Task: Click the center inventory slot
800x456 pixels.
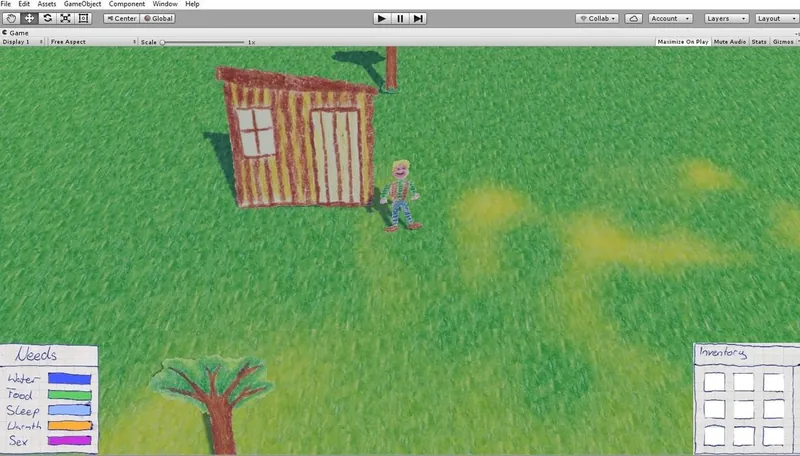Action: coord(744,409)
